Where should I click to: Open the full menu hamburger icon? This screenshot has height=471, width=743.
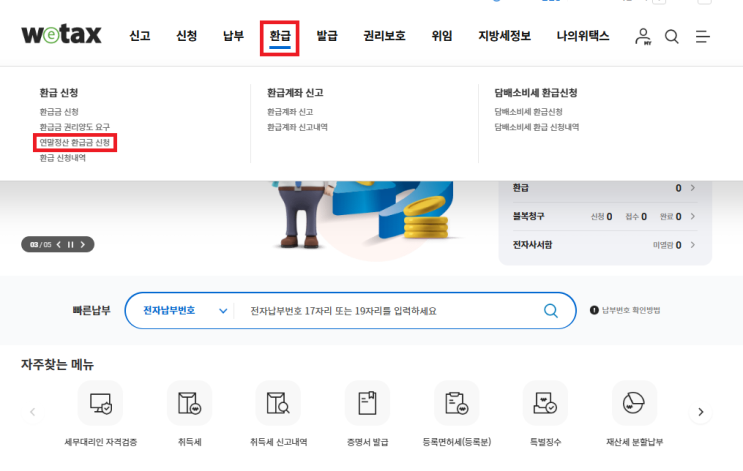[702, 36]
